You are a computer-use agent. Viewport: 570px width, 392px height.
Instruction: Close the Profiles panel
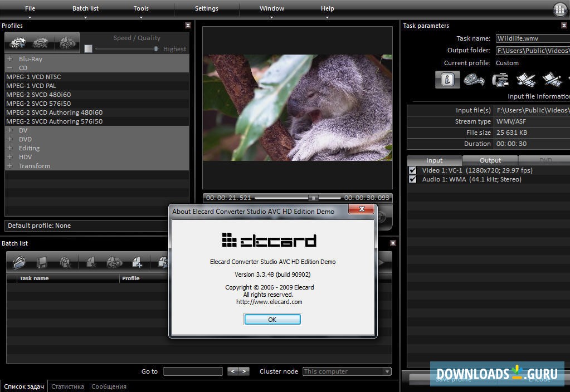pos(188,26)
